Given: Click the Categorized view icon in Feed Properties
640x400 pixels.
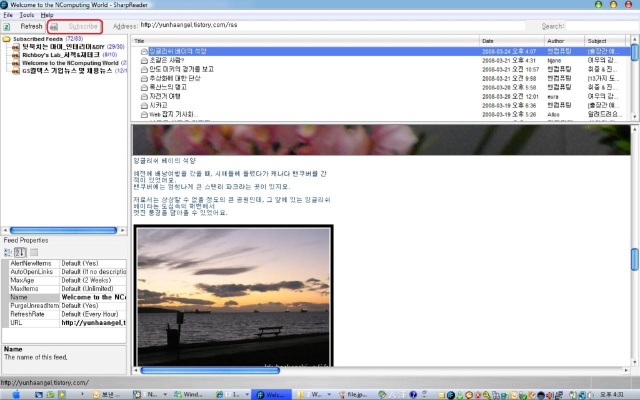Looking at the screenshot, I should coord(8,252).
